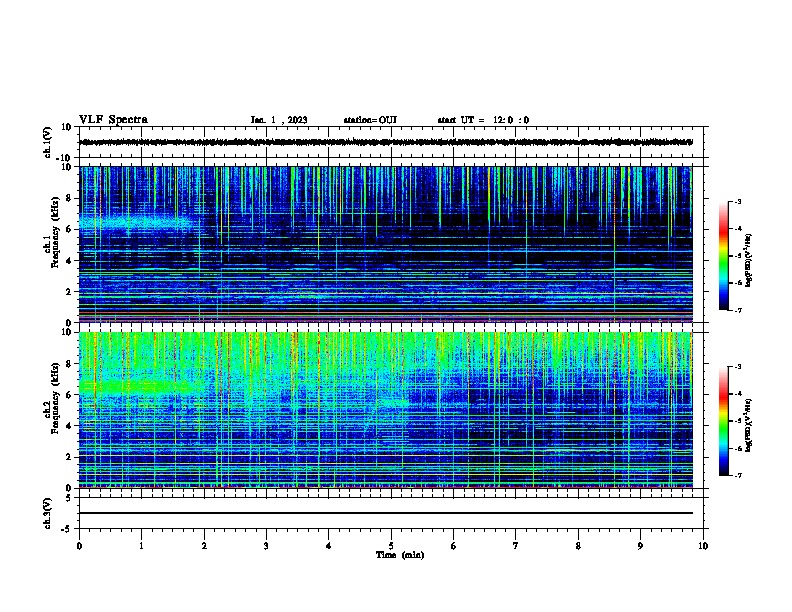The image size is (792, 612).
Task: Click the "ch.1(V)" waveform axis label
Action: pos(47,142)
